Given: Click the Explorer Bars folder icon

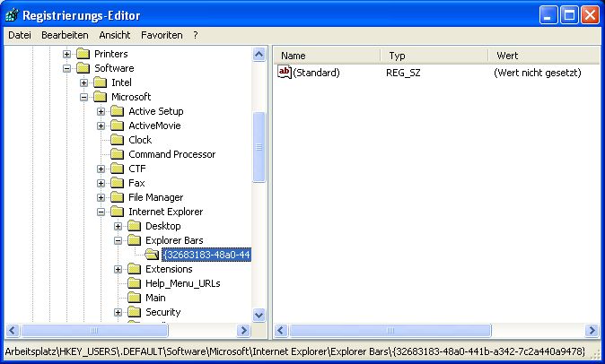Looking at the screenshot, I should pos(134,240).
